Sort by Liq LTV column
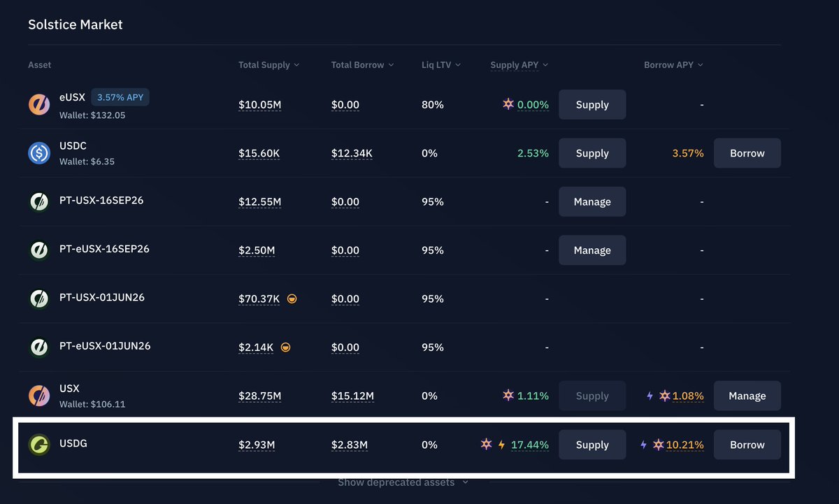Screen dimensions: 839x504 (x=441, y=65)
